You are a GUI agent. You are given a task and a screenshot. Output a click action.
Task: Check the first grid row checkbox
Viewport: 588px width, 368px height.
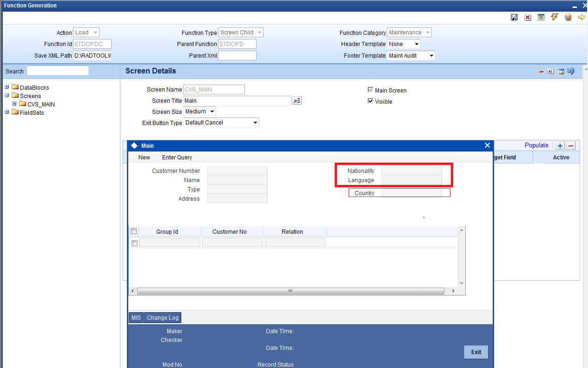(x=134, y=243)
